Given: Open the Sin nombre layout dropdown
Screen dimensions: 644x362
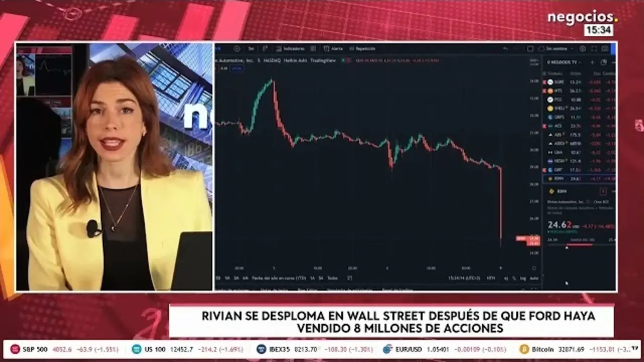Looking at the screenshot, I should (553, 49).
